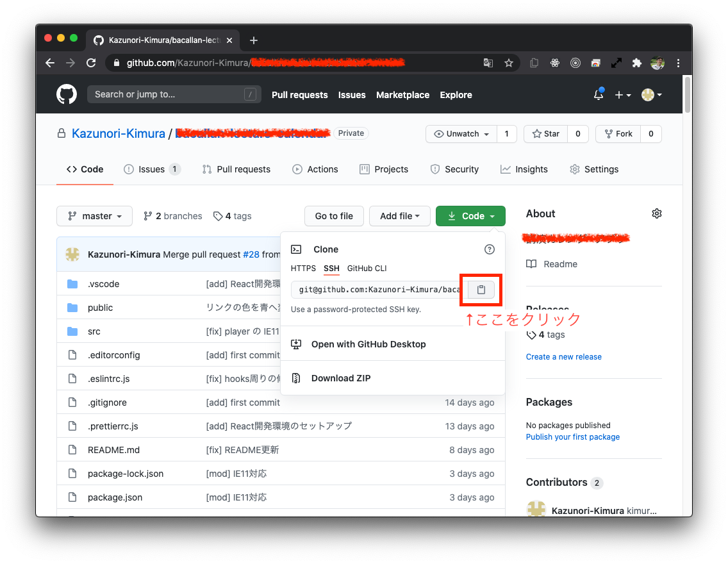Open the Issues tab
This screenshot has height=564, width=728.
point(152,169)
